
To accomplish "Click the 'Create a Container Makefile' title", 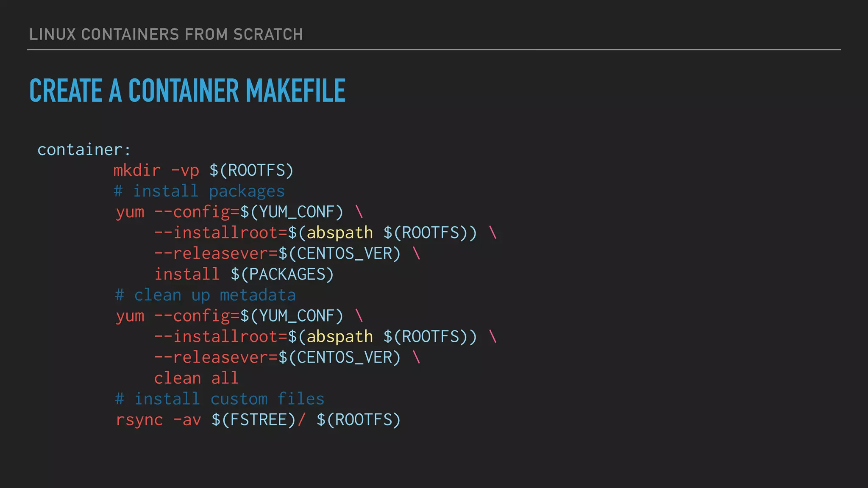I will click(187, 91).
